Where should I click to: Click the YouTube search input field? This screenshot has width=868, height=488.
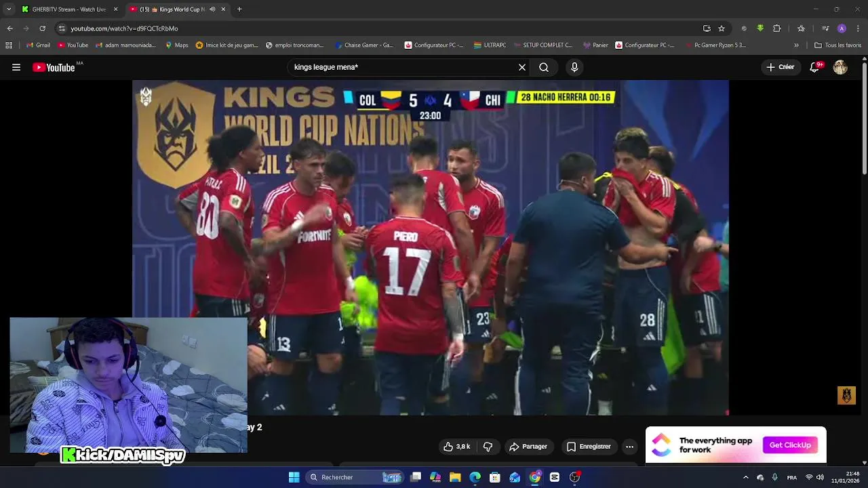coord(403,67)
